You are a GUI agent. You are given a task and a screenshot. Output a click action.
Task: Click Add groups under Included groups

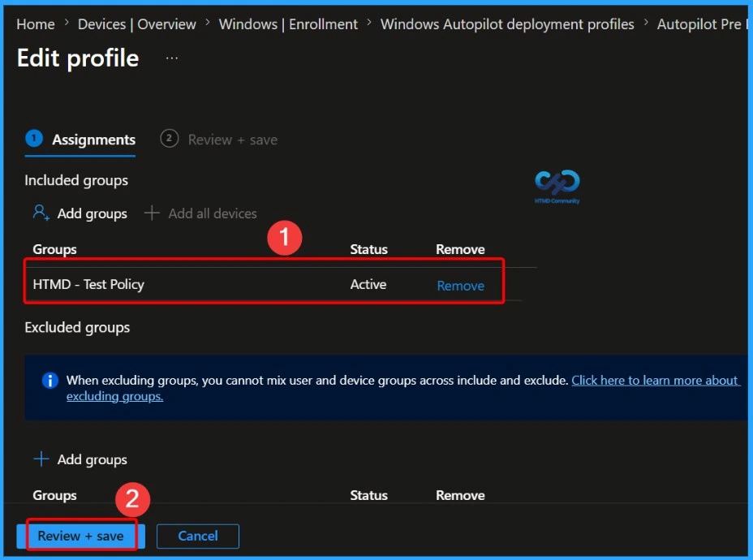click(x=93, y=213)
